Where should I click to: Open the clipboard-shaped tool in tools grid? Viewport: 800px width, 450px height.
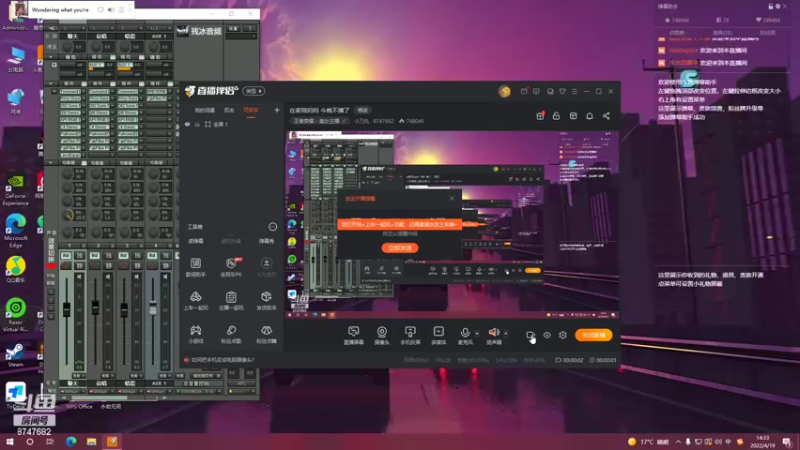(231, 300)
